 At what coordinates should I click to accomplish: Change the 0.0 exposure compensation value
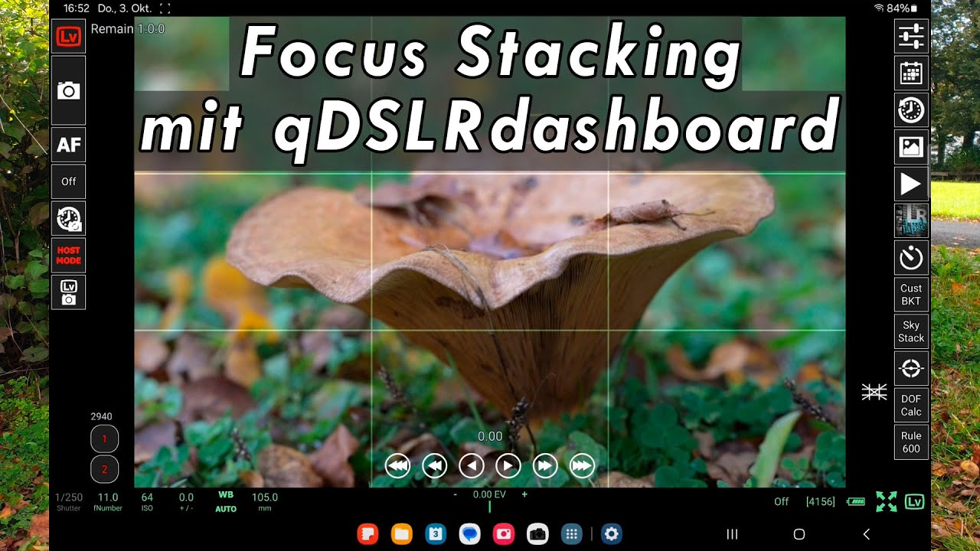pyautogui.click(x=186, y=502)
